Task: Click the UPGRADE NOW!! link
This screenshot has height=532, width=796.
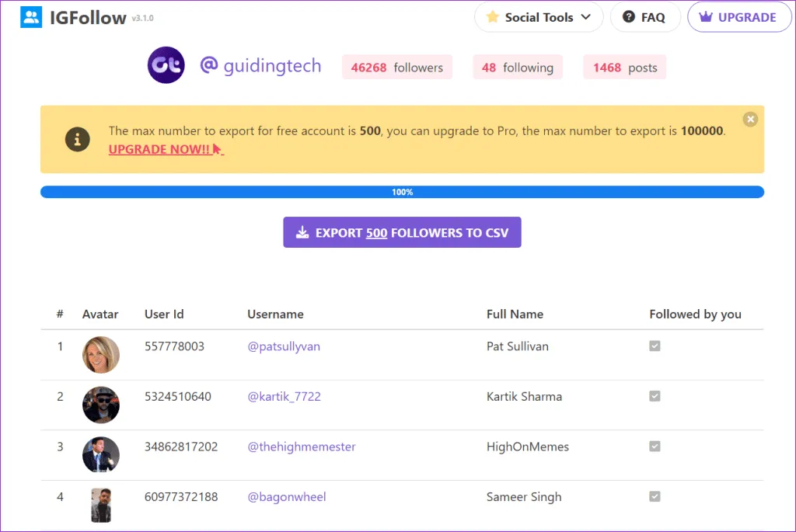Action: [x=159, y=149]
